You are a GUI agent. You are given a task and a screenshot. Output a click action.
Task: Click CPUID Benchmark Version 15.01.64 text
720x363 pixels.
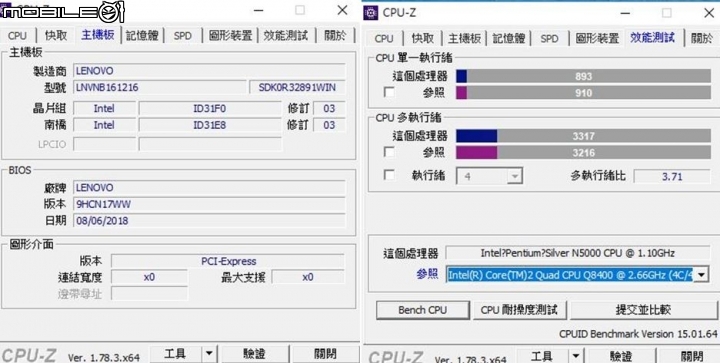tap(638, 334)
